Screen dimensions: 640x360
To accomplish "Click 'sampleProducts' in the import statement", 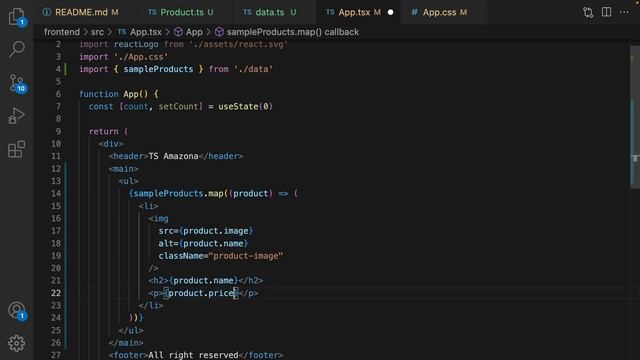I will click(158, 69).
